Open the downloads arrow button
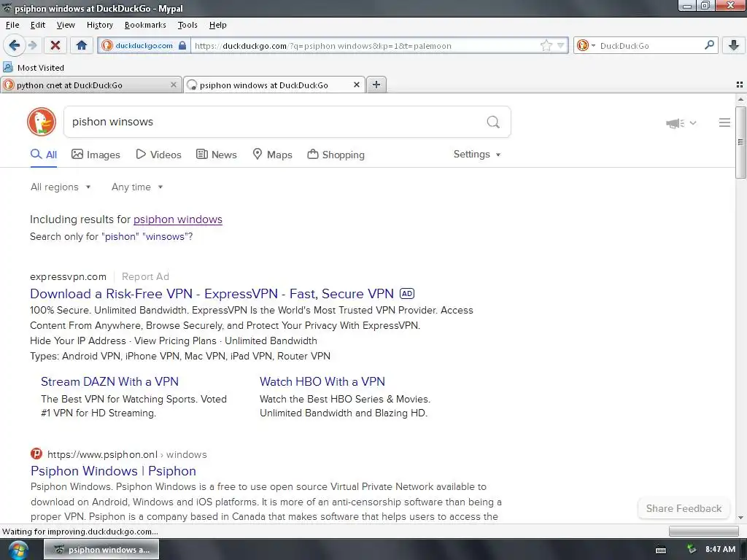Screen dimensions: 747x560 click(734, 45)
